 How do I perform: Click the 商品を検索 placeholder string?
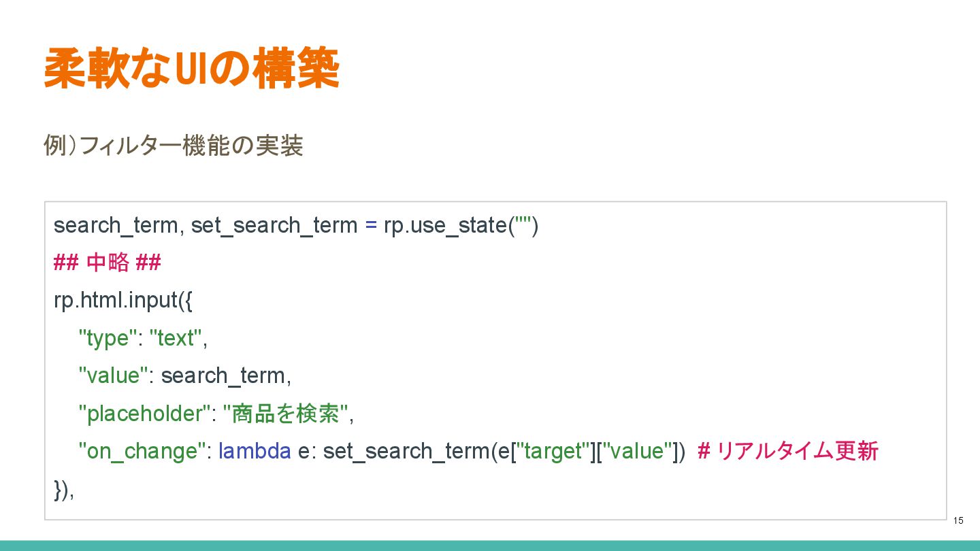[x=285, y=414]
